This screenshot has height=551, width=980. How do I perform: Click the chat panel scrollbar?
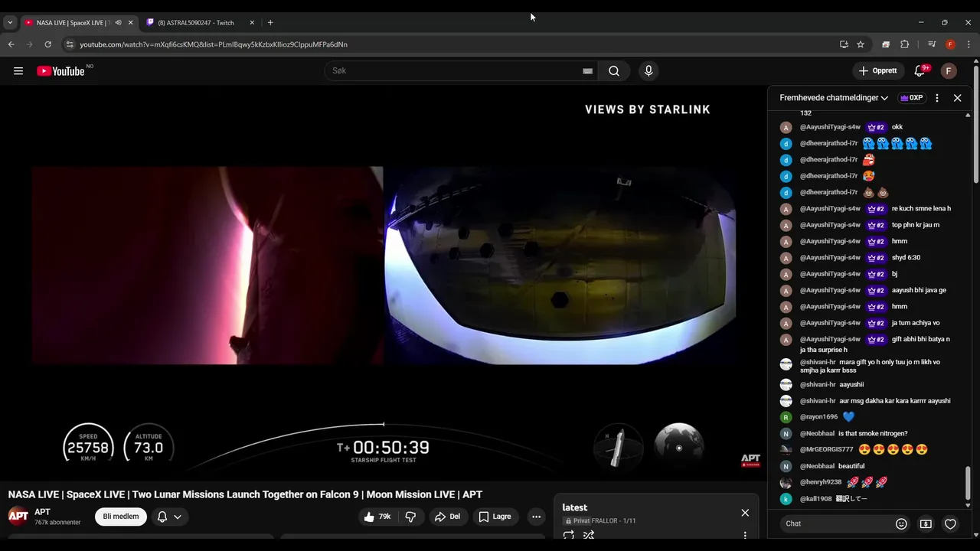point(968,484)
